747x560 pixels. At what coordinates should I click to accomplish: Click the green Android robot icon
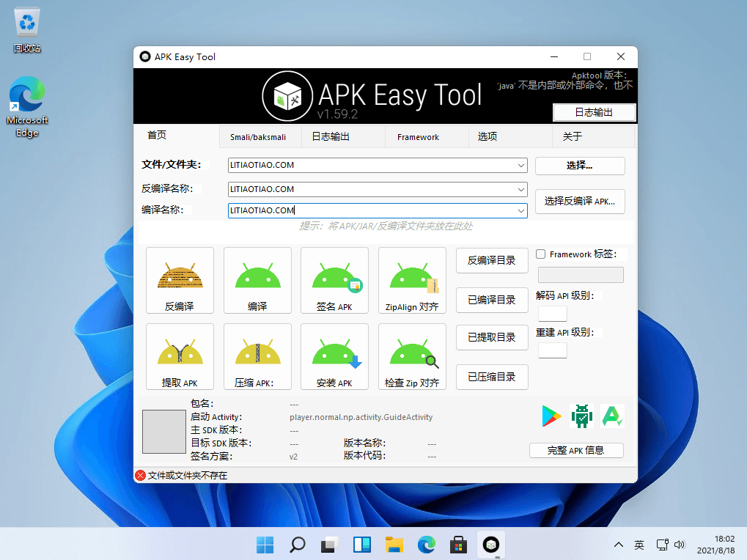(581, 416)
